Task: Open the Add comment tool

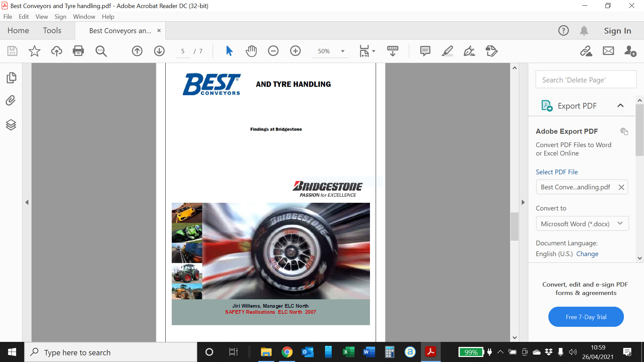Action: pos(425,51)
